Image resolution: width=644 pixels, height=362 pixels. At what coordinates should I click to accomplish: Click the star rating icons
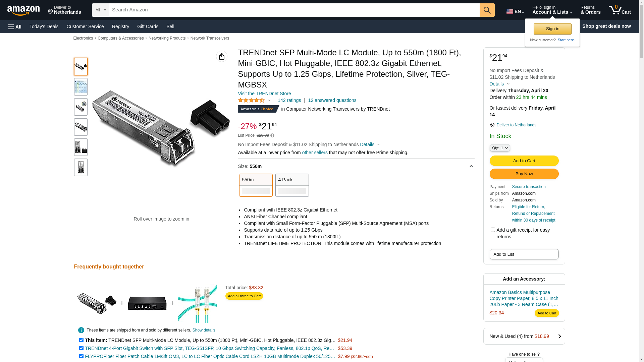point(251,100)
